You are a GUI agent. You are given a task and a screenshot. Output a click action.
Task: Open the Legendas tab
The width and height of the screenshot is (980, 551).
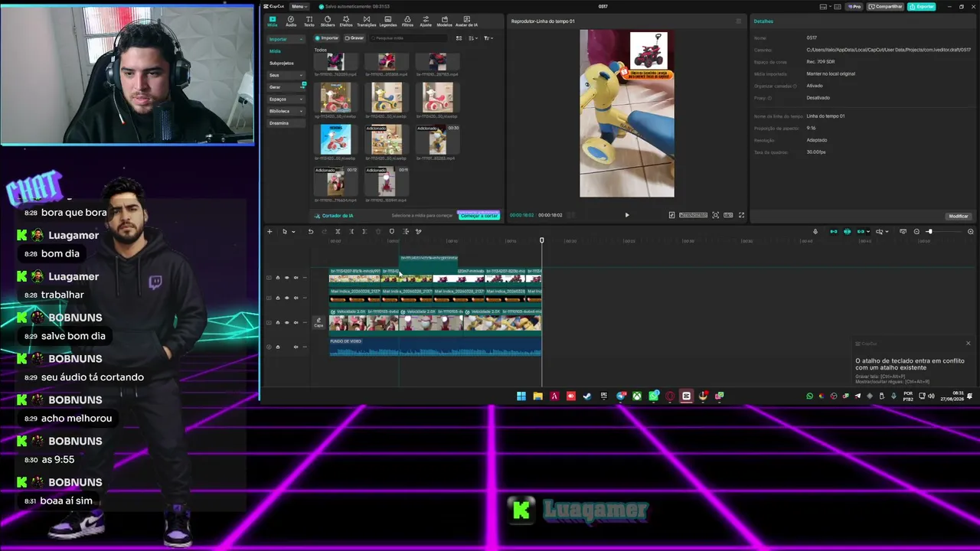pos(388,21)
